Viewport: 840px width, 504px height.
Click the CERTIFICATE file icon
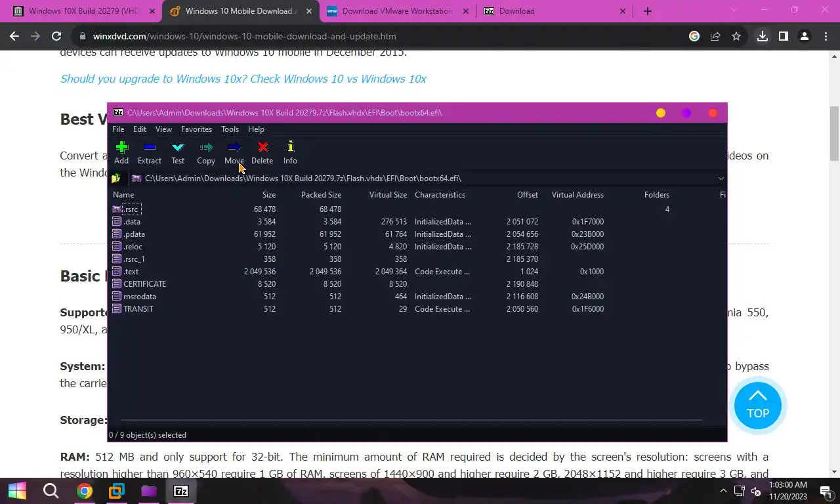pos(117,284)
